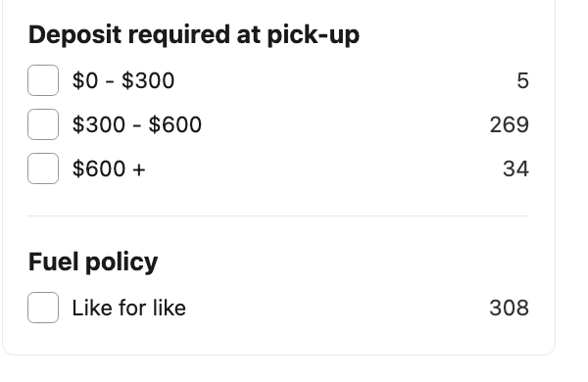
Task: Select the "$0 - $300" label text
Action: pos(123,80)
